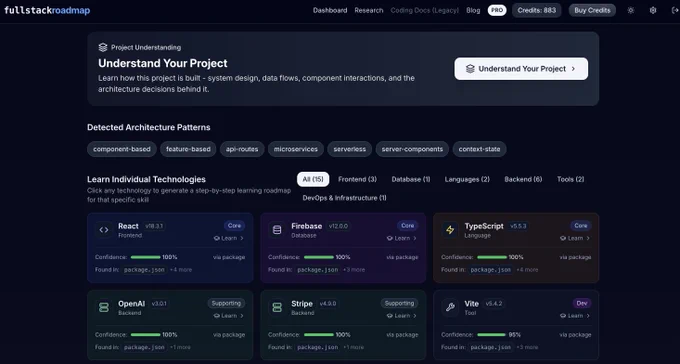Click the Understand Your Project button
680x364 pixels.
pyautogui.click(x=521, y=69)
